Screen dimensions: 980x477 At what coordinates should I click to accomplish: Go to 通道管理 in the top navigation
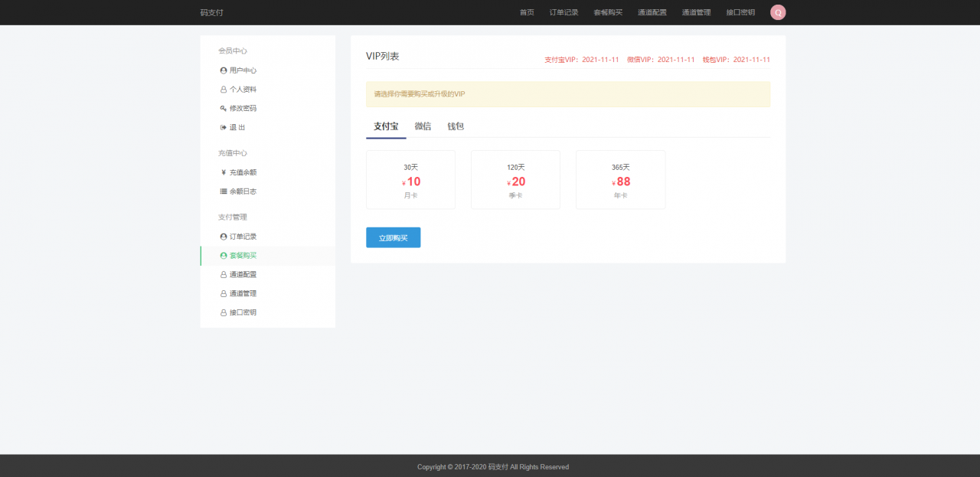(696, 13)
